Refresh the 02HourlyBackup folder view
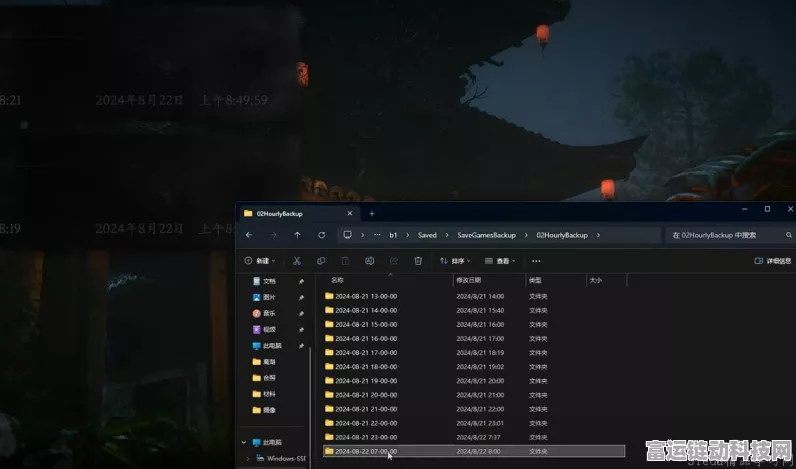The image size is (796, 469). pyautogui.click(x=321, y=235)
